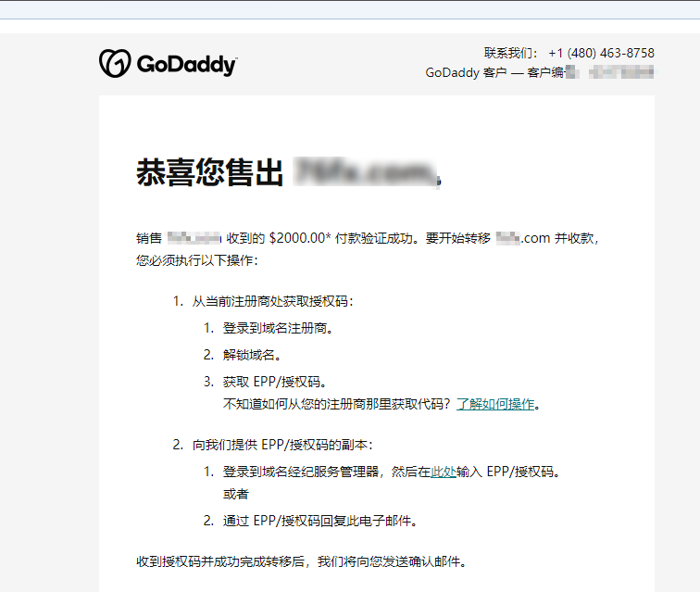Open the 此处 link
This screenshot has width=700, height=592.
coord(444,472)
